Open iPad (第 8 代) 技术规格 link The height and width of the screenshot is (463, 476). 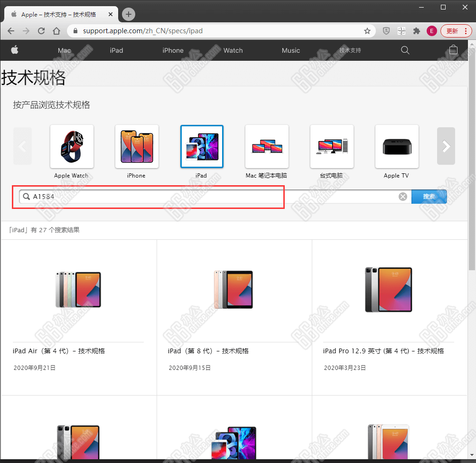point(208,351)
